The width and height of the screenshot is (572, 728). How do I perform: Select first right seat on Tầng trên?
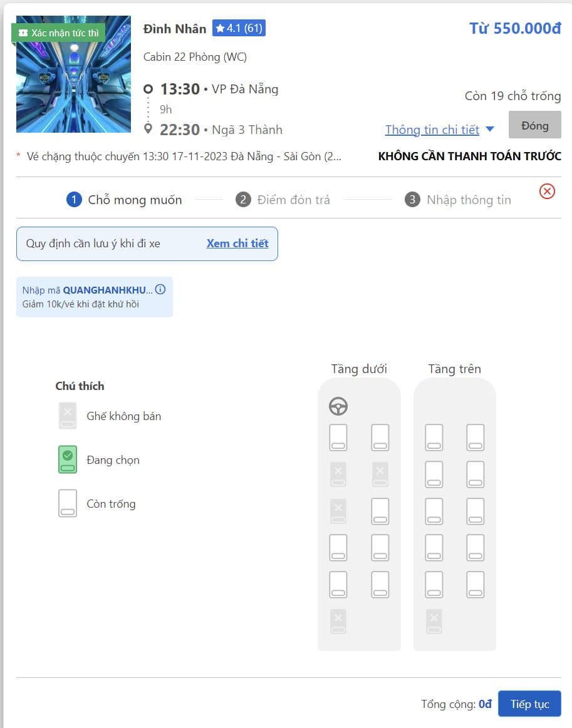[476, 438]
